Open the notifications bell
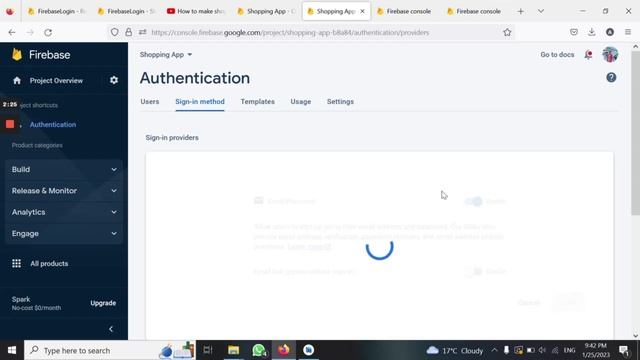 (588, 55)
